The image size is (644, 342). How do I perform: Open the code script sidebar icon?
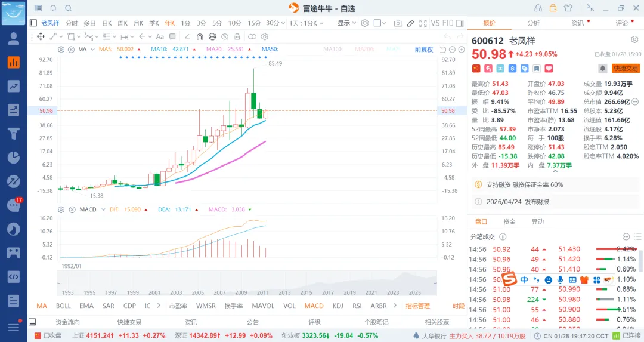point(14,276)
